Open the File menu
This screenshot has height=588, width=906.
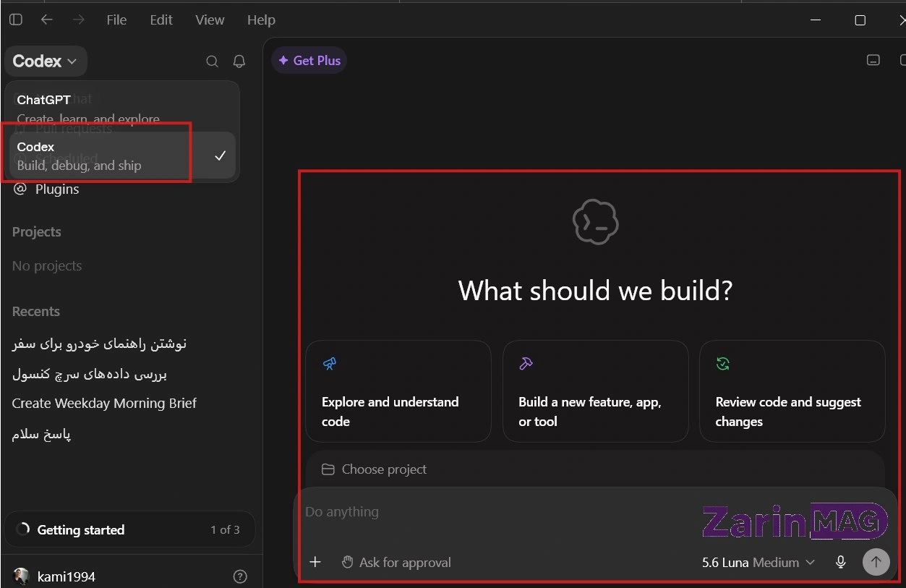(116, 20)
